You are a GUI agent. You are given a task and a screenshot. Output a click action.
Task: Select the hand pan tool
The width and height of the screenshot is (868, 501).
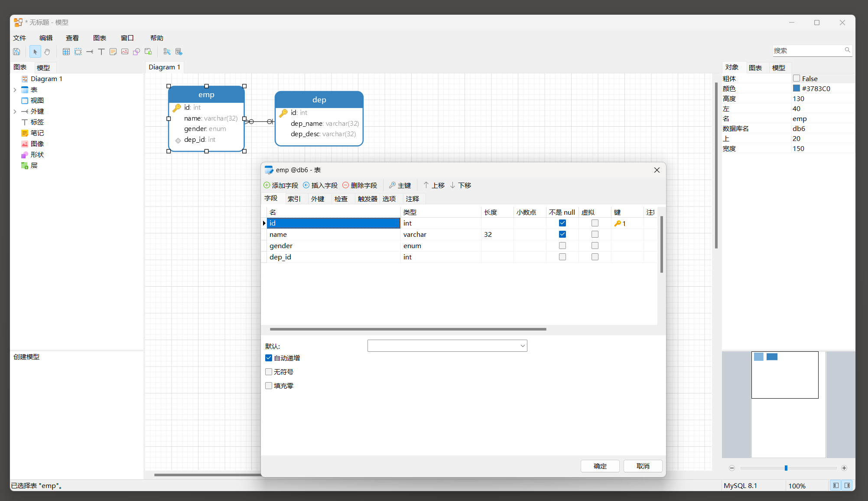tap(47, 52)
